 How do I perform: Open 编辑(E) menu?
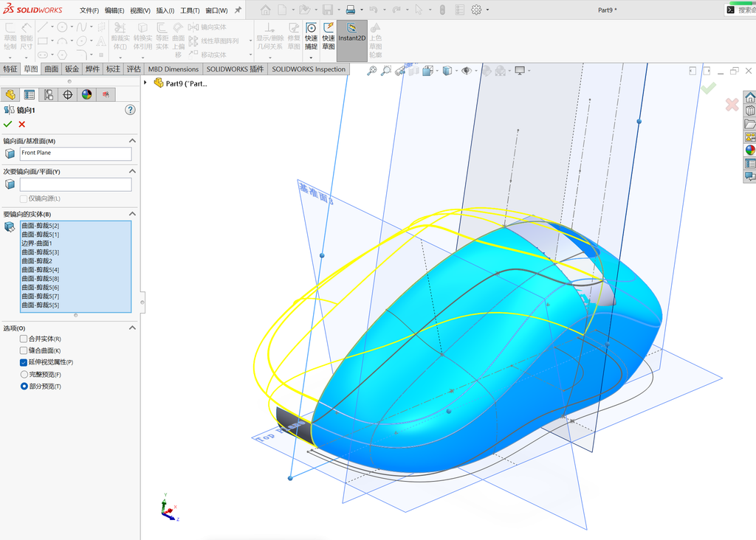click(x=114, y=10)
